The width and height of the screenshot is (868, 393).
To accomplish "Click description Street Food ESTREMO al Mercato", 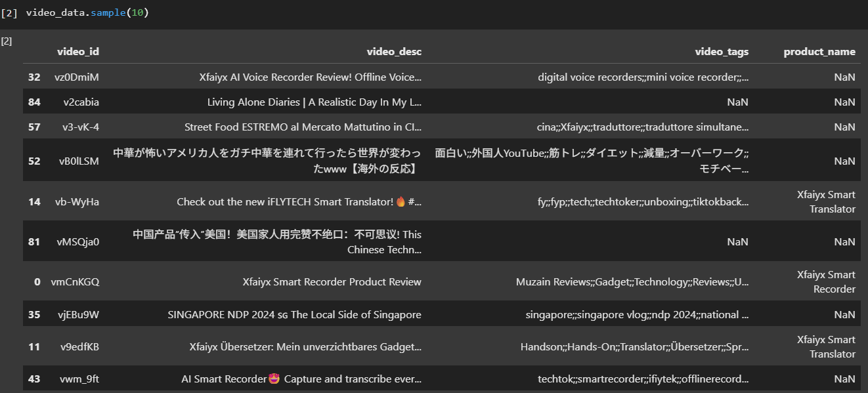I will [x=303, y=127].
